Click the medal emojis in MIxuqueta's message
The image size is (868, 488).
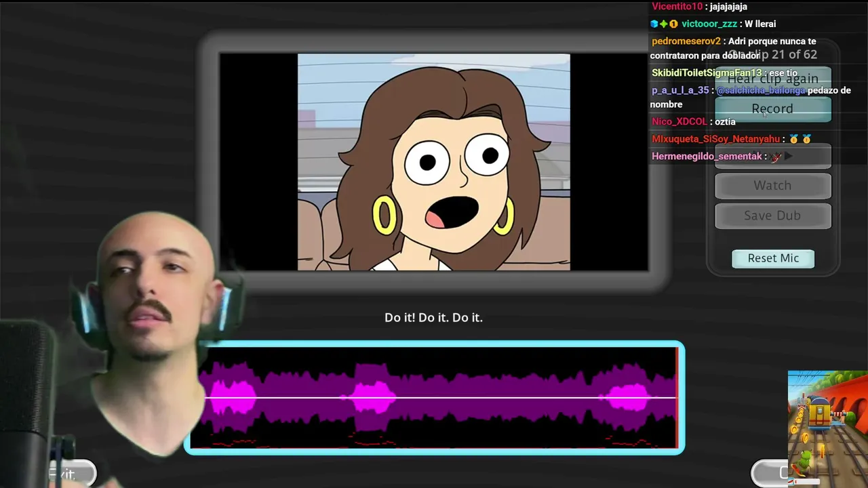(800, 139)
